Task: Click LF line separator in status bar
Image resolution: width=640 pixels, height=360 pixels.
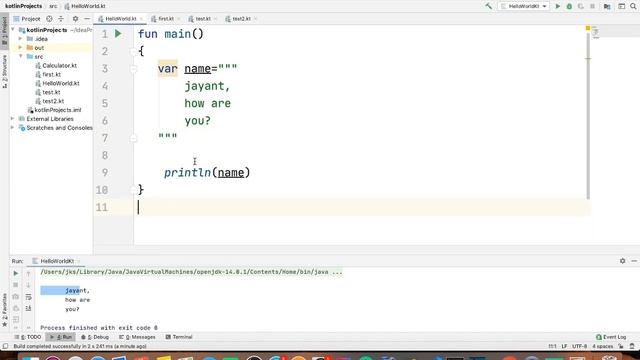Action: (x=564, y=346)
